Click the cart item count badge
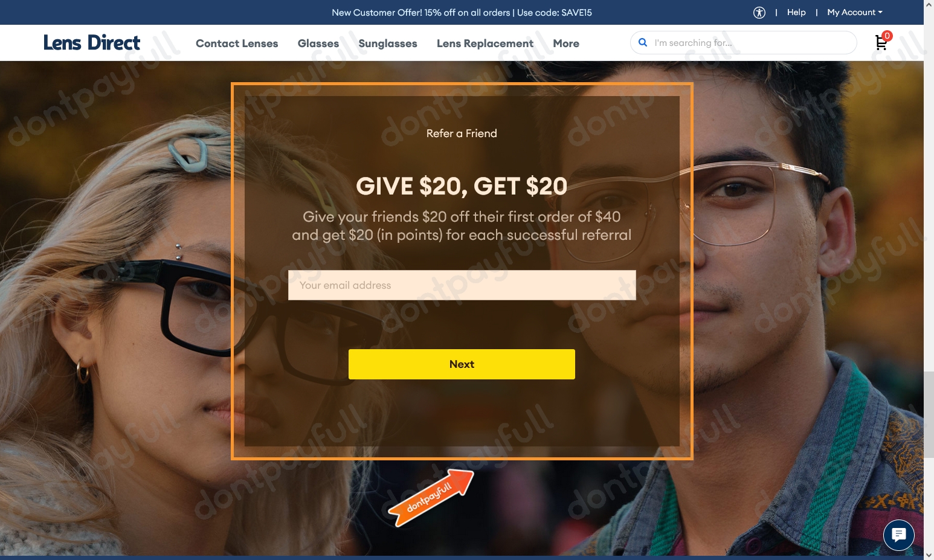 [x=887, y=36]
